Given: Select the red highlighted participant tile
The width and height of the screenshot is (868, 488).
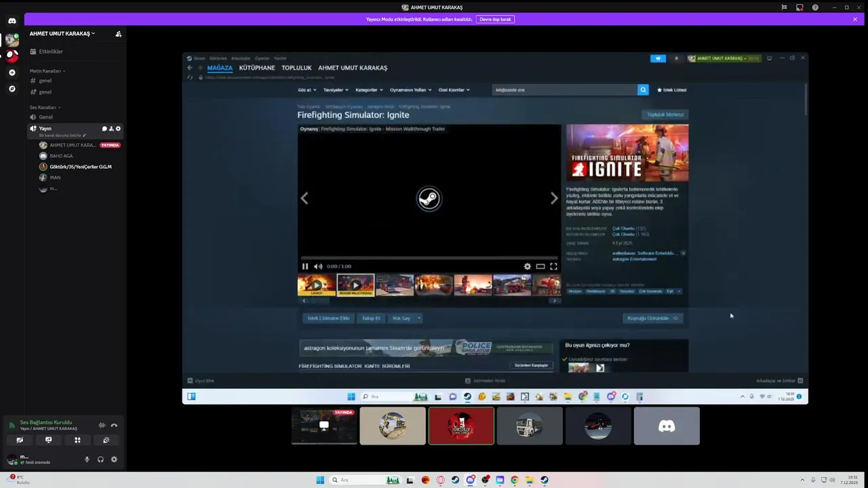Looking at the screenshot, I should click(461, 426).
